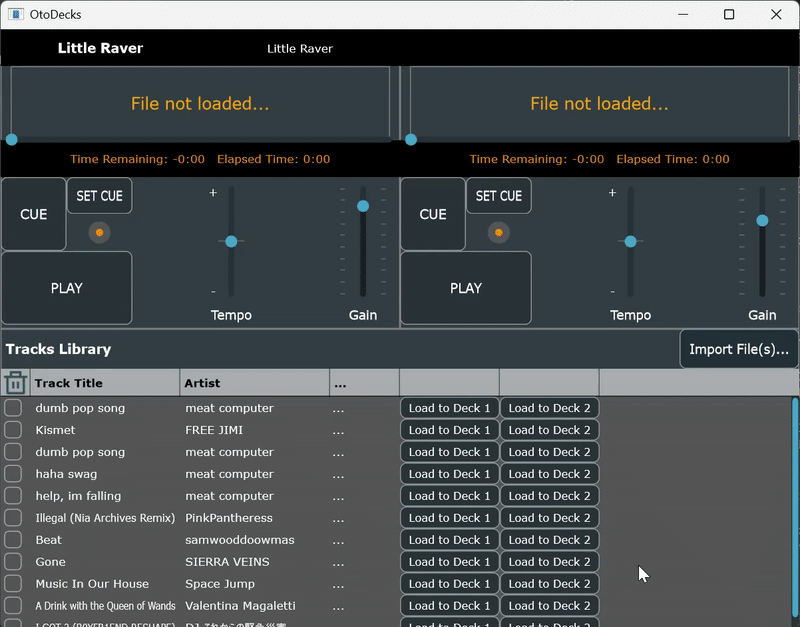Enable checkbox for Gone by SIERRA VEINS
The width and height of the screenshot is (800, 627).
pos(13,562)
